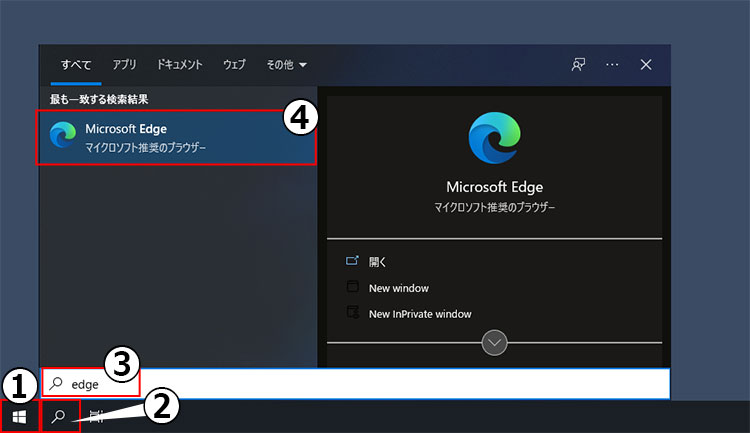Switch to the ウェブ tab

pyautogui.click(x=234, y=65)
